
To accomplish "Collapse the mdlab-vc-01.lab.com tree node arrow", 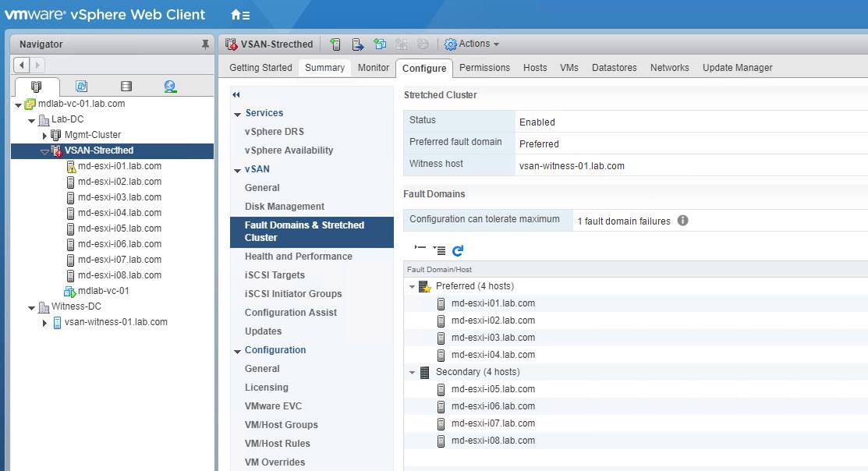I will tap(18, 104).
